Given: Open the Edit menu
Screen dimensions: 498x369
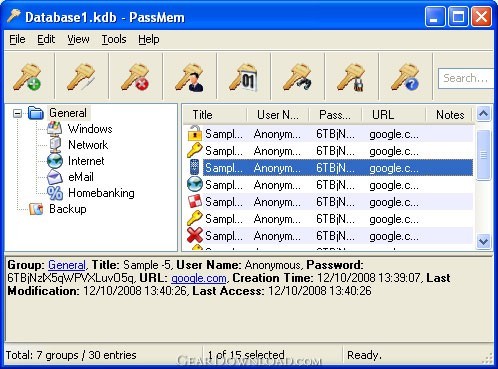Looking at the screenshot, I should pyautogui.click(x=46, y=39).
